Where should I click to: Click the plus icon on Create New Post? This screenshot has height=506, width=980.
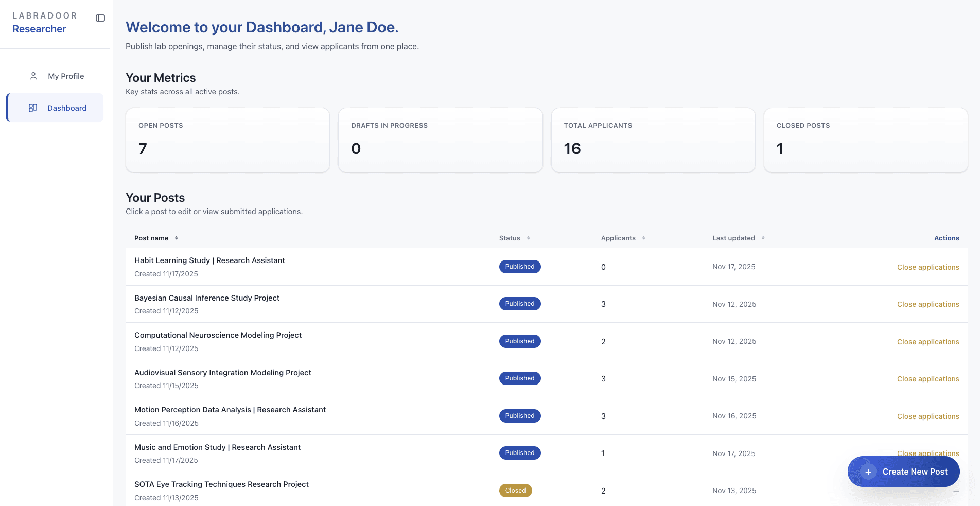(x=868, y=472)
